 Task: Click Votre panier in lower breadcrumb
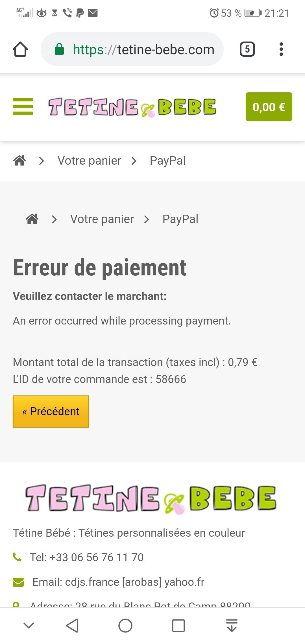click(102, 219)
